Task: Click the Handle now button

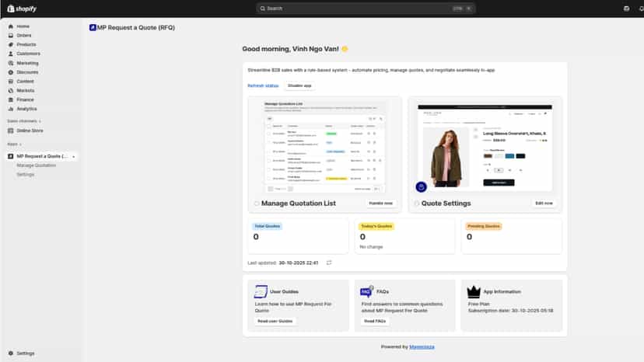Action: point(381,204)
